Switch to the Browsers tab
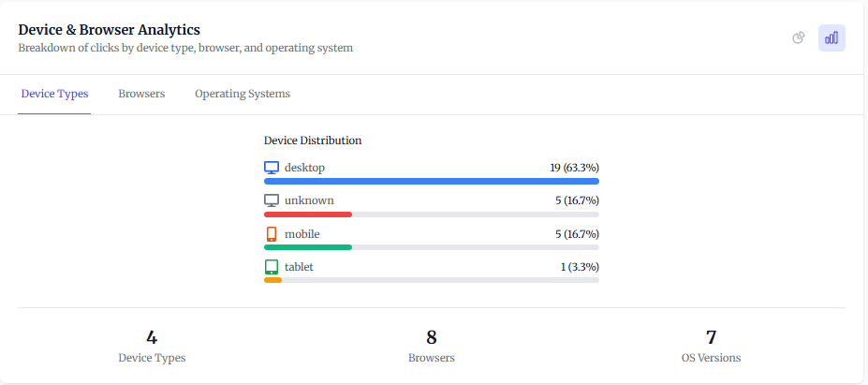The width and height of the screenshot is (868, 385). pyautogui.click(x=141, y=94)
